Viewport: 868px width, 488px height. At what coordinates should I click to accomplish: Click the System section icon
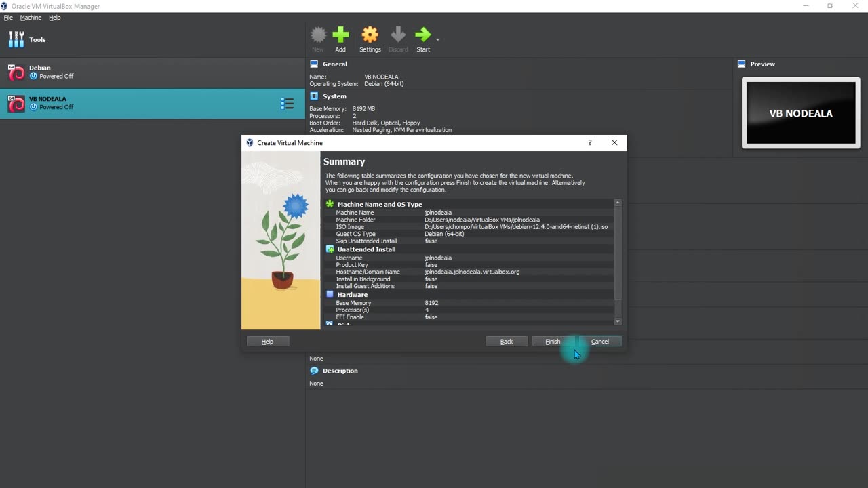pos(314,96)
